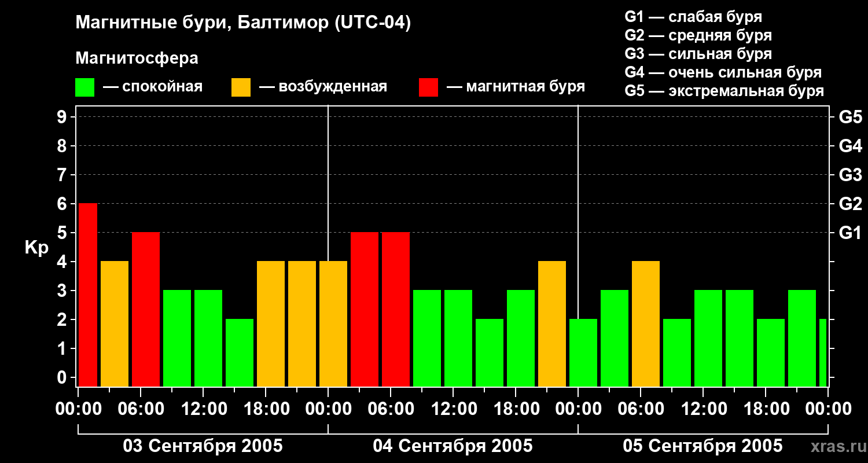Click the '18:00' time label under 03 September

266,409
